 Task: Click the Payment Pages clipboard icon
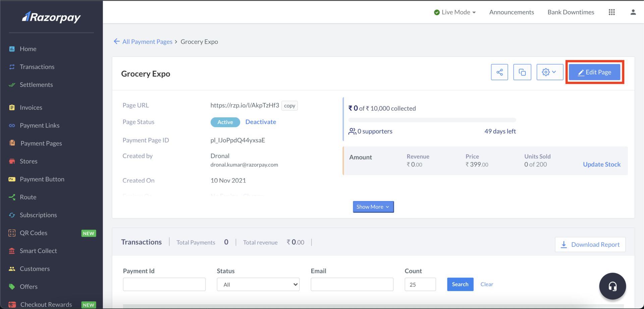coord(12,143)
